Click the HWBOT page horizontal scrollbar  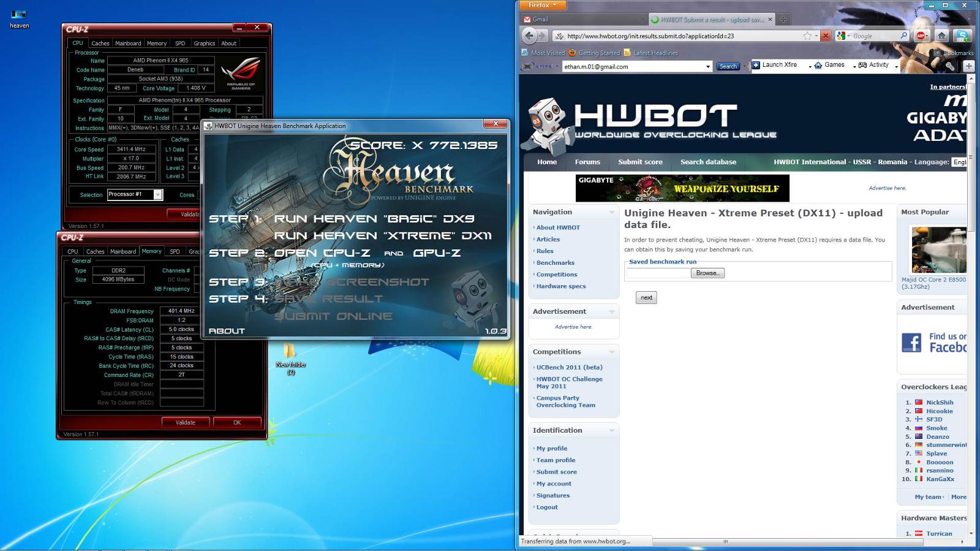pyautogui.click(x=725, y=542)
